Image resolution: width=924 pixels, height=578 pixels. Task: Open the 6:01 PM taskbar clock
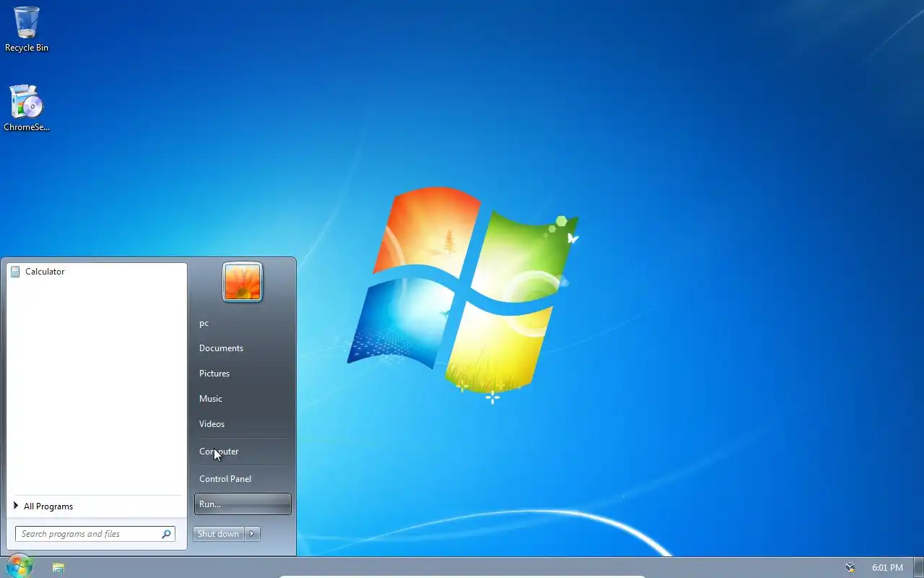tap(887, 568)
